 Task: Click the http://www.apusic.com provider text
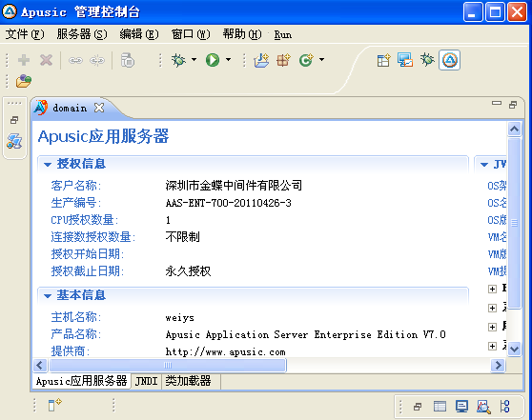click(226, 352)
